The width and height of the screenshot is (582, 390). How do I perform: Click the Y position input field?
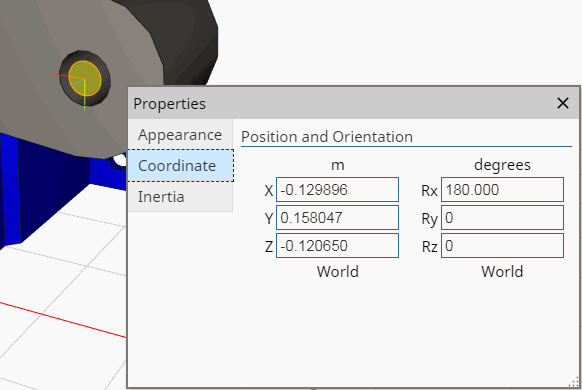(337, 217)
